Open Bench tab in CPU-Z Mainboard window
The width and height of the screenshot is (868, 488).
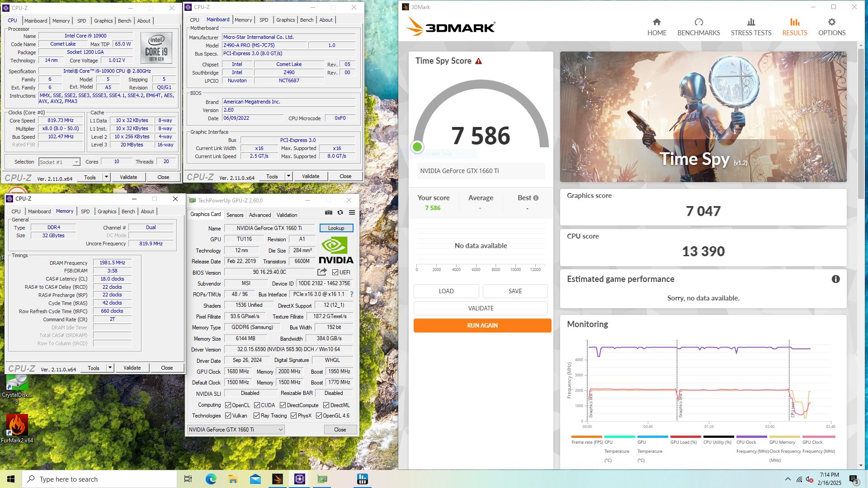307,20
